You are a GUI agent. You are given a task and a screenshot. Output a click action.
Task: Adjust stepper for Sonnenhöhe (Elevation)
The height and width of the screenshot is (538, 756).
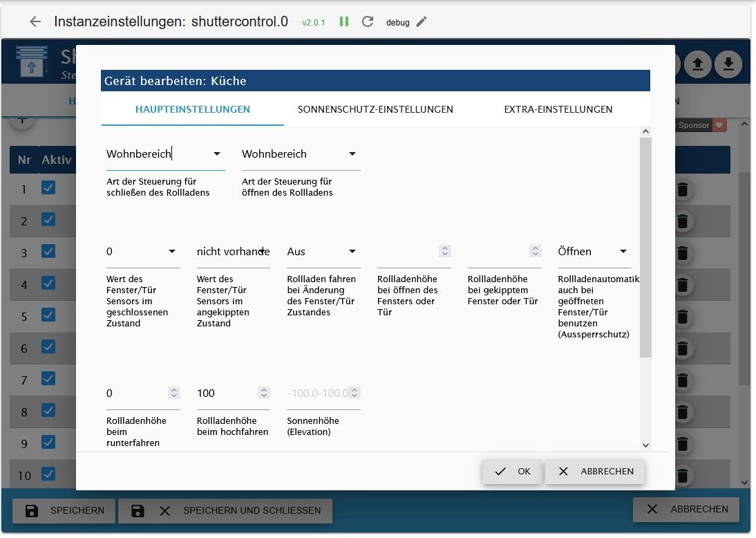coord(355,393)
